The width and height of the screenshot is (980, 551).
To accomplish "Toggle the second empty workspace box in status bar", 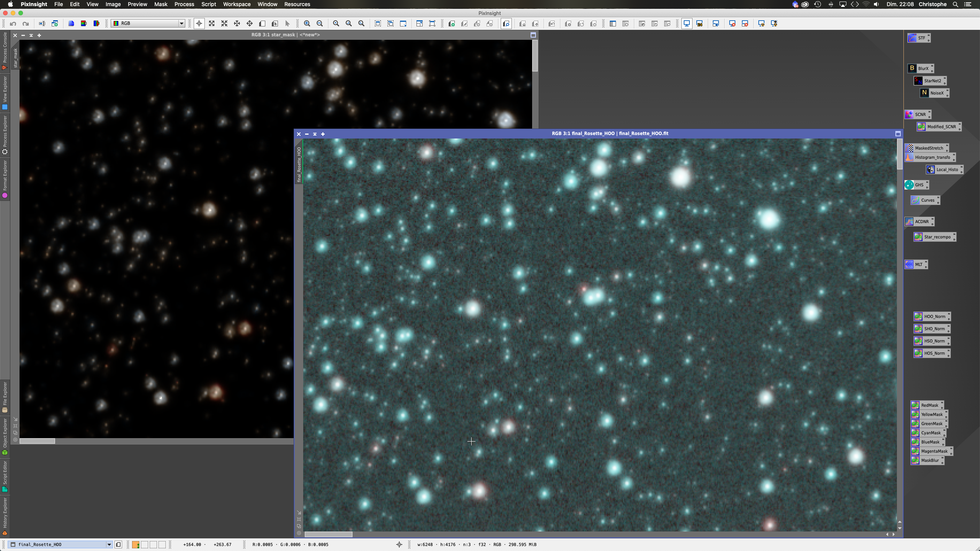I will (153, 544).
